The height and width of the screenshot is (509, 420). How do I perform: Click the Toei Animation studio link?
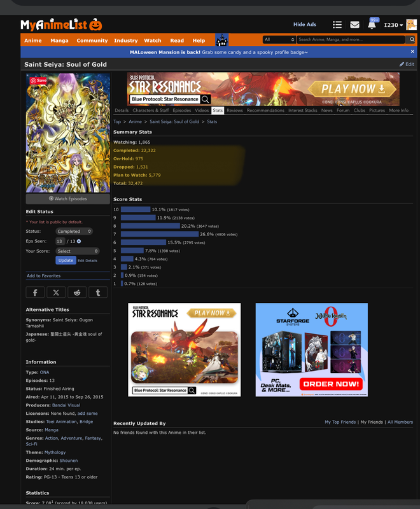pyautogui.click(x=61, y=422)
